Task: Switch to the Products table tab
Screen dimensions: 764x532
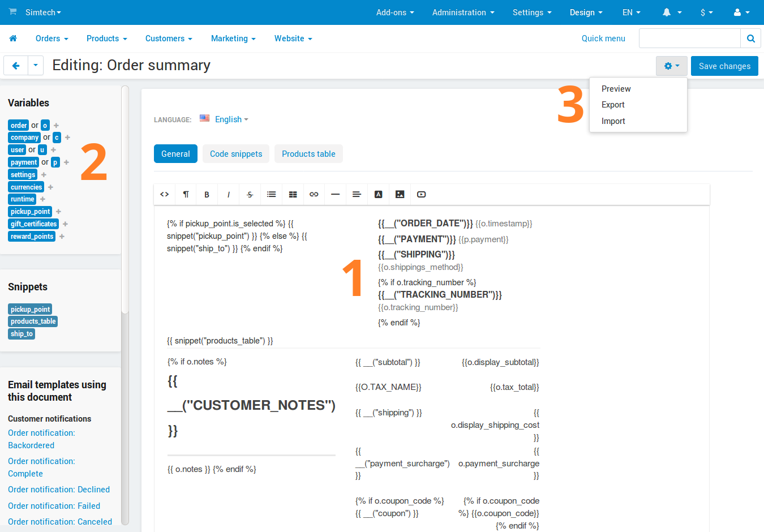Action: pos(308,154)
